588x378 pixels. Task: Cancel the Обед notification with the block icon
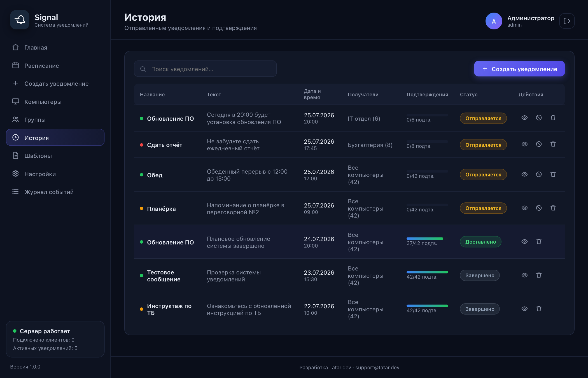point(539,174)
